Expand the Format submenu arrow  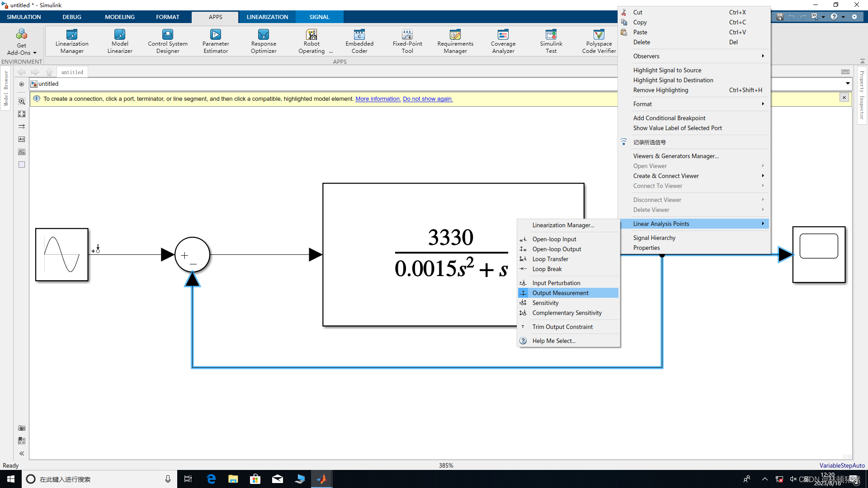coord(763,104)
